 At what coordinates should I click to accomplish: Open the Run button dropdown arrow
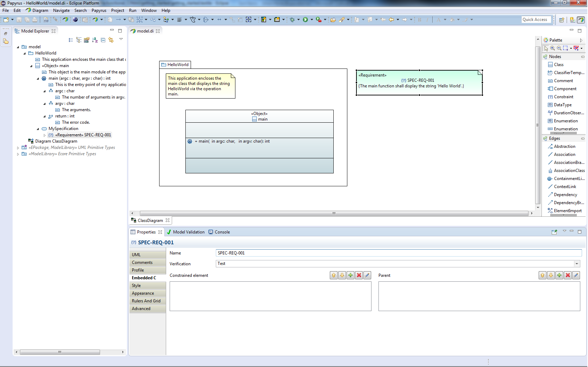312,20
